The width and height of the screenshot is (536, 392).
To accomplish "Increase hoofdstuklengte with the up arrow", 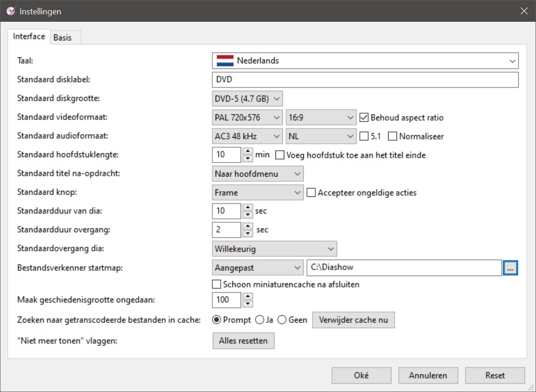I will click(x=248, y=151).
